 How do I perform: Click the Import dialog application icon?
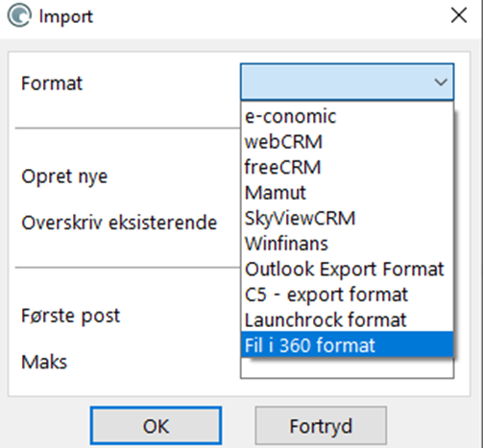(19, 15)
